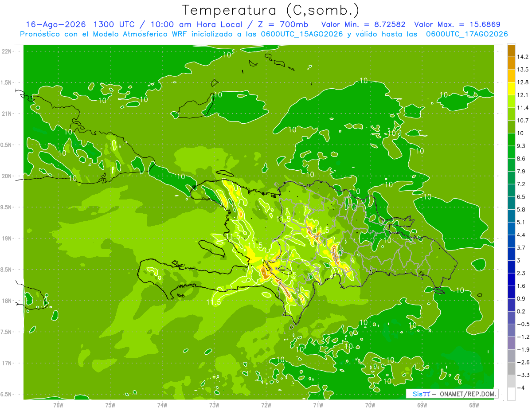
Task: Click the '22N' latitude label
Action: pyautogui.click(x=6, y=51)
